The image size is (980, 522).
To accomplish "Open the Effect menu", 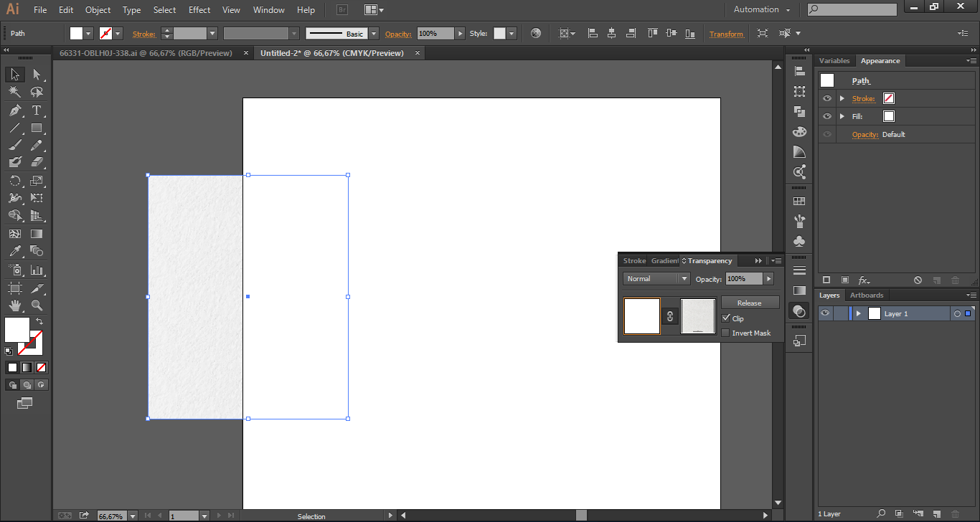I will coord(199,10).
